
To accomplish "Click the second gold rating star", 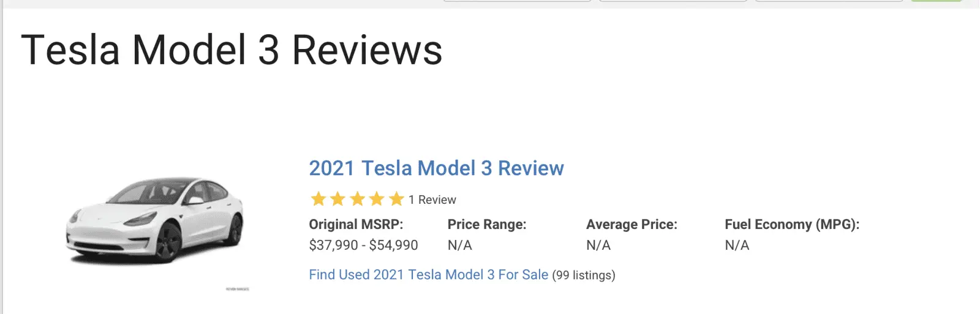I will click(x=337, y=199).
